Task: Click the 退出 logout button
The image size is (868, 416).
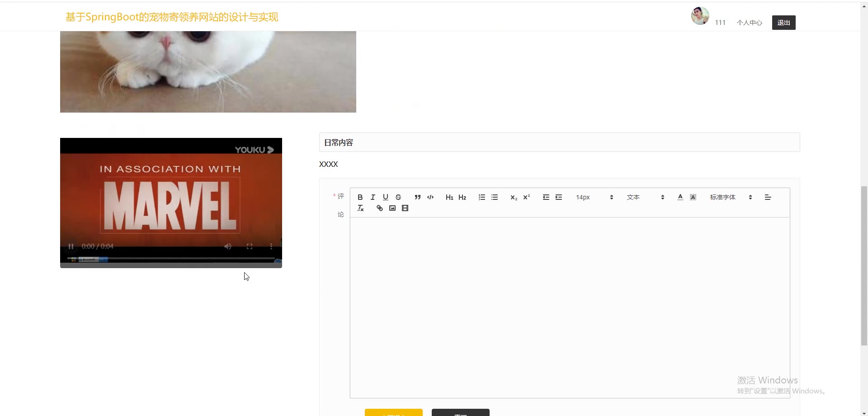Action: 783,23
